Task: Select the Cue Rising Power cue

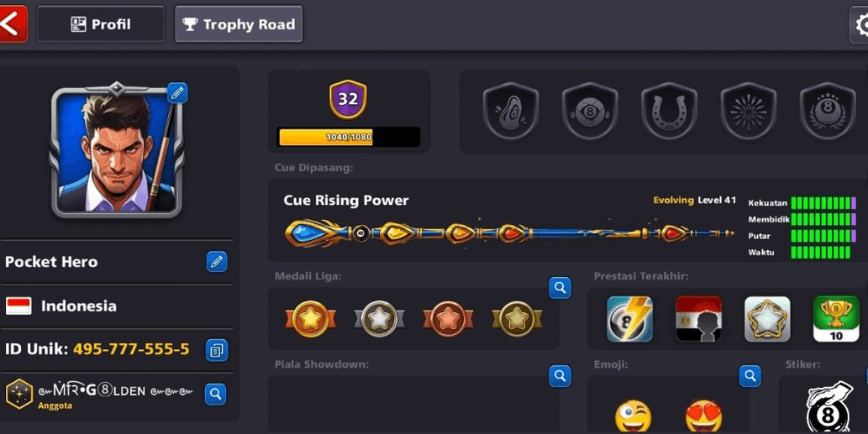Action: pos(509,233)
